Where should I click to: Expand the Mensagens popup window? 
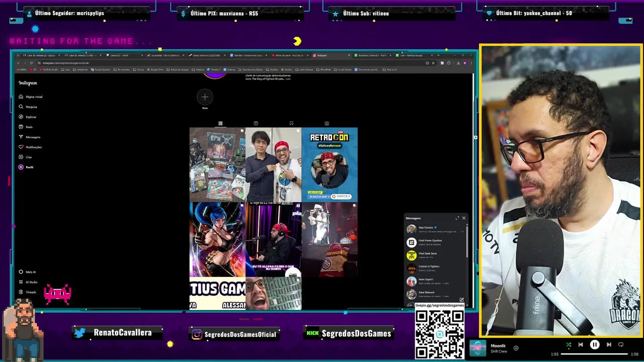(457, 218)
